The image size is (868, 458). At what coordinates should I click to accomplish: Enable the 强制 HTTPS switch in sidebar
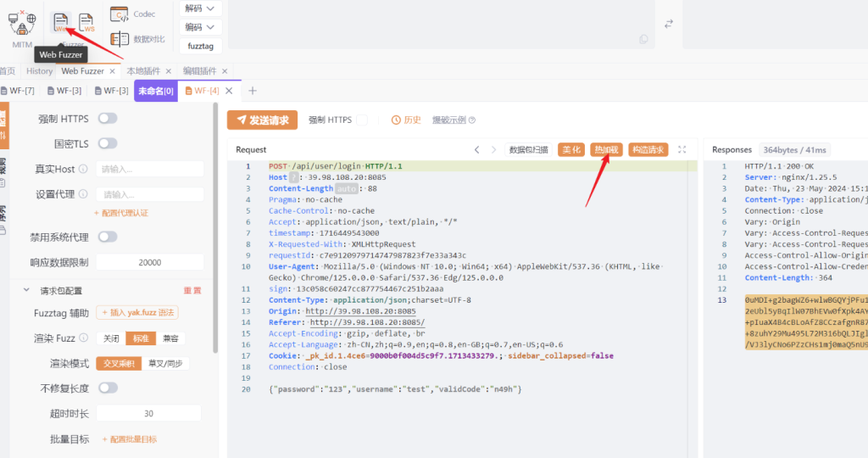[x=108, y=119]
